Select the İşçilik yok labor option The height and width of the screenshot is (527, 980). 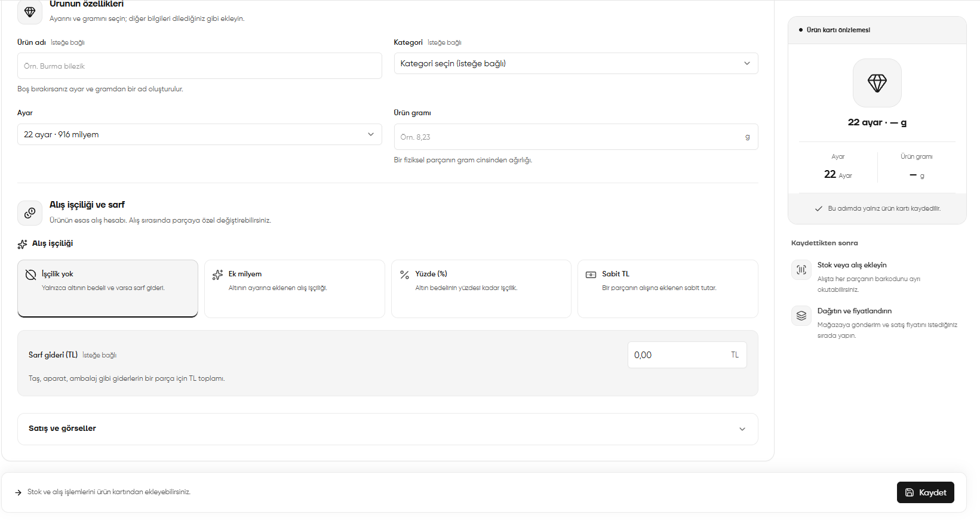pyautogui.click(x=107, y=289)
